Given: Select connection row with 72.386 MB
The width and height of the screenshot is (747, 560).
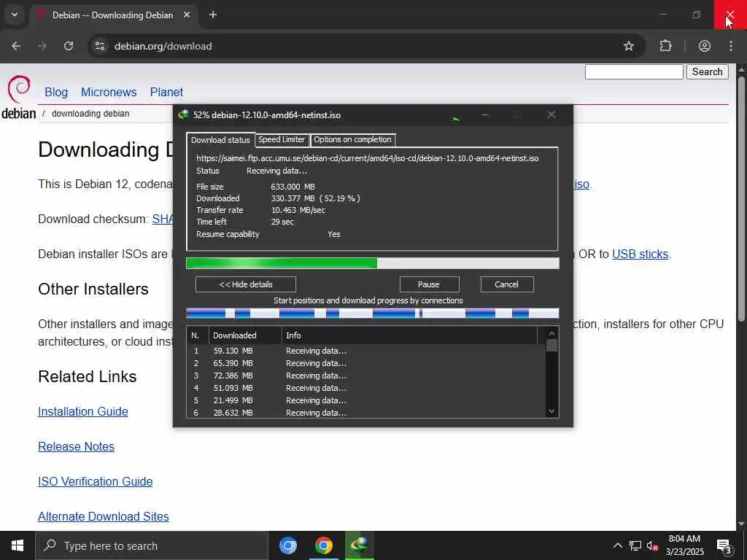Looking at the screenshot, I should click(366, 376).
